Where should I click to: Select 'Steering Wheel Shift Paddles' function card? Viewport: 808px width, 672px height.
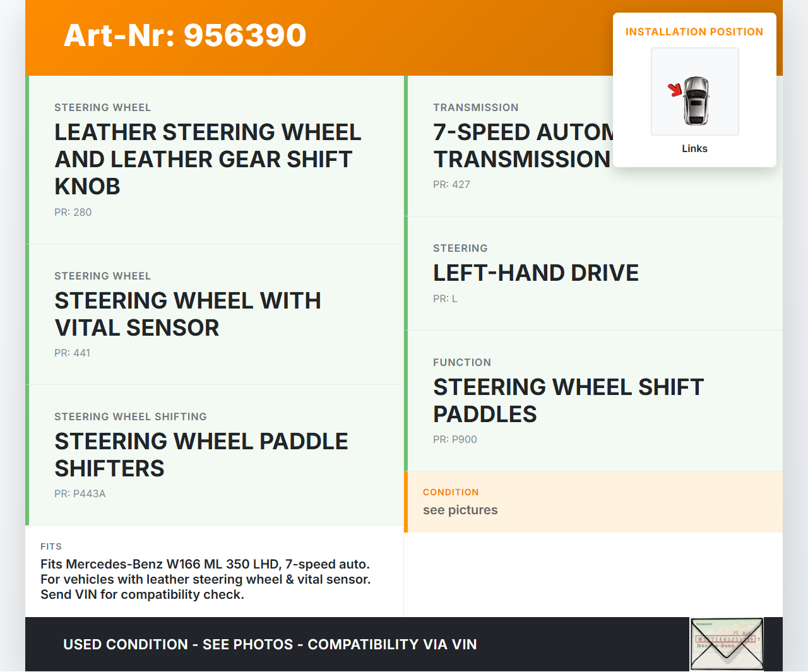coord(593,401)
